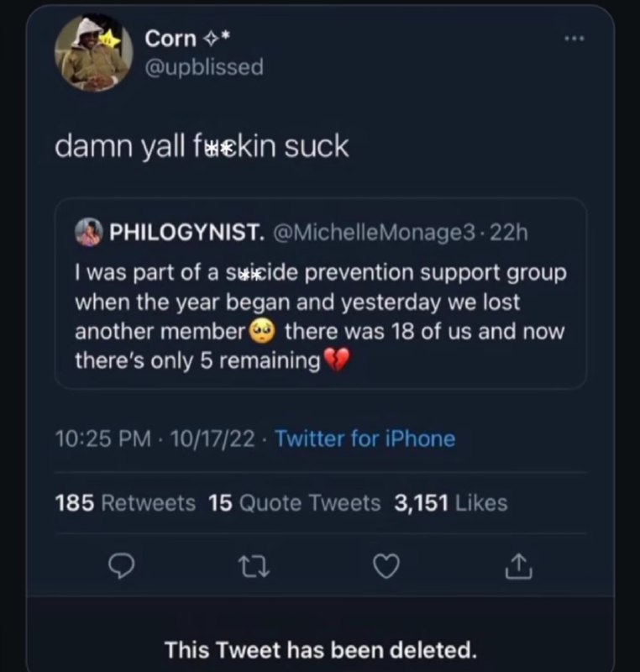Click the 10:25 PM timestamp
640x672 pixels.
tap(102, 438)
